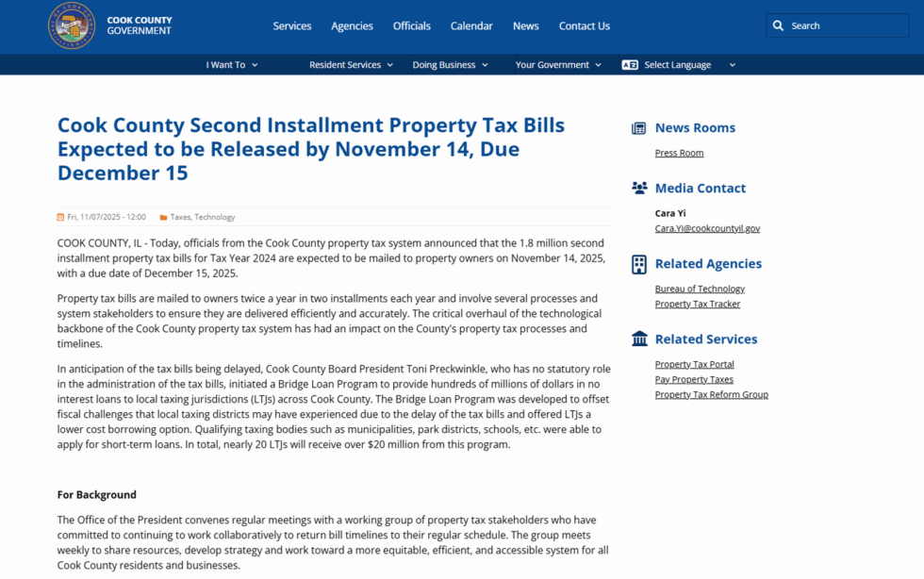Click the calendar icon beside the publish date

pos(61,217)
